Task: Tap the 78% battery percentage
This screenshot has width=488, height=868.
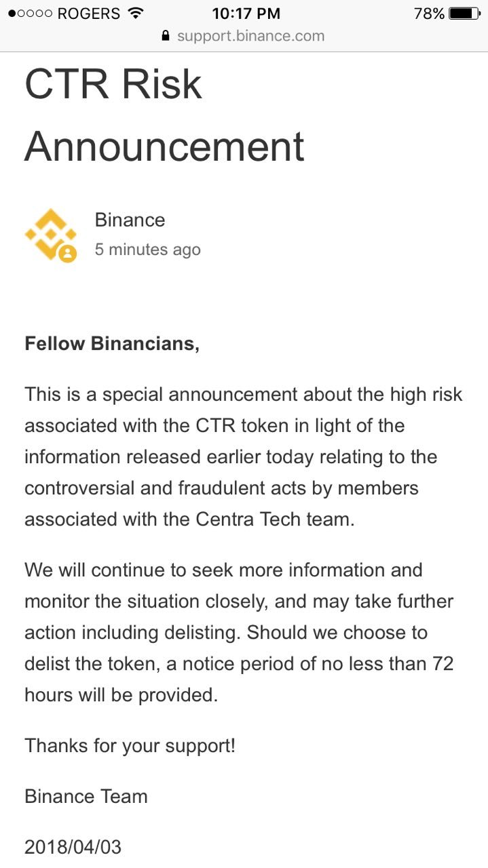Action: point(430,13)
